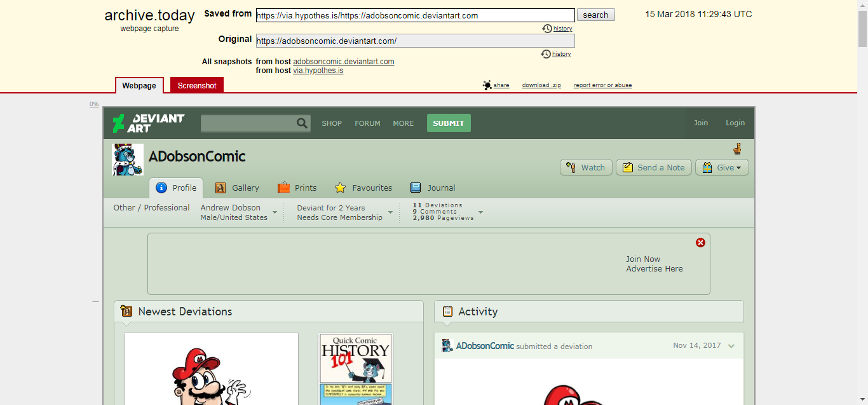Click the small avatar in the Activity entry
868x405 pixels.
447,345
